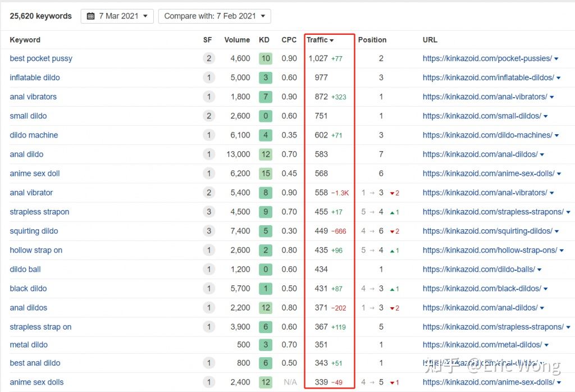The image size is (575, 392).
Task: Click position change 5 → 4 for strapless strapon
Action: [372, 212]
